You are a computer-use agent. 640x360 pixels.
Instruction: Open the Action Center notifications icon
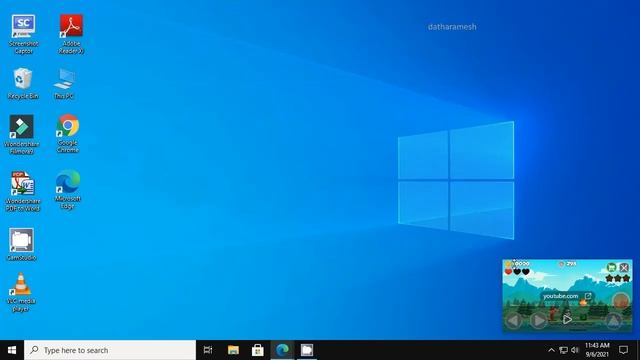pos(623,350)
